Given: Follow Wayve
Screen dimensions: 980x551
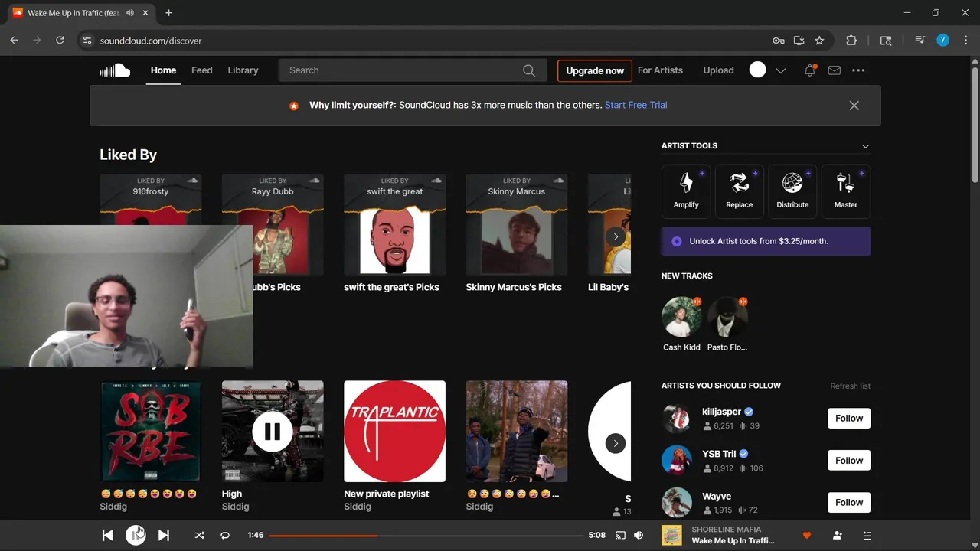Looking at the screenshot, I should tap(849, 503).
